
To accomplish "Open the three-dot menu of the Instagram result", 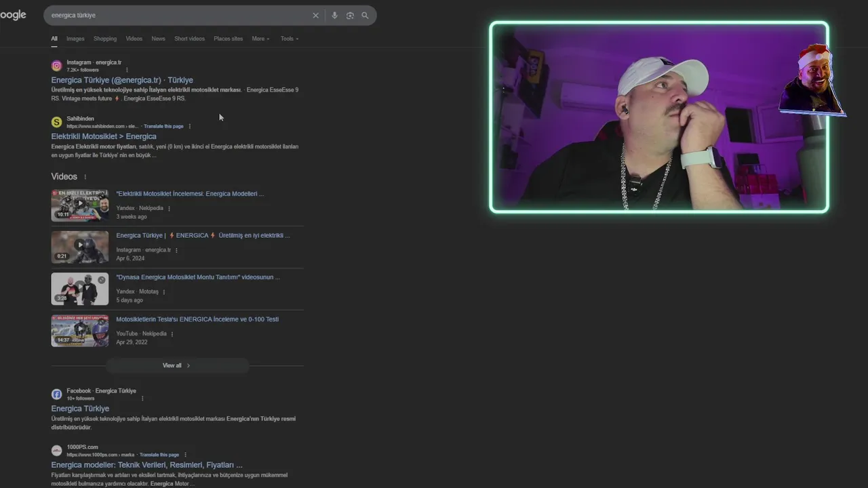I will tap(127, 70).
